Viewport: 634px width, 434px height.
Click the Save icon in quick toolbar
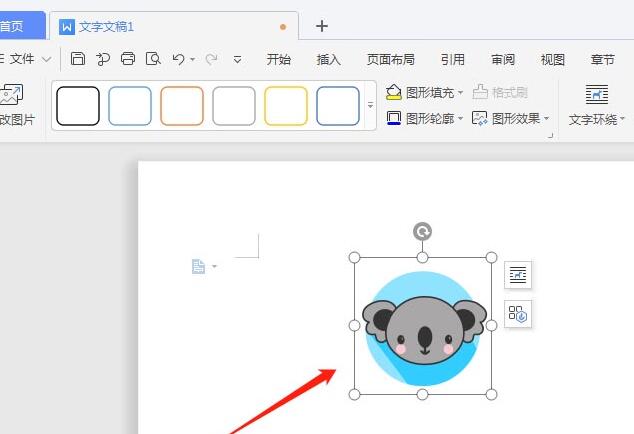coord(78,59)
